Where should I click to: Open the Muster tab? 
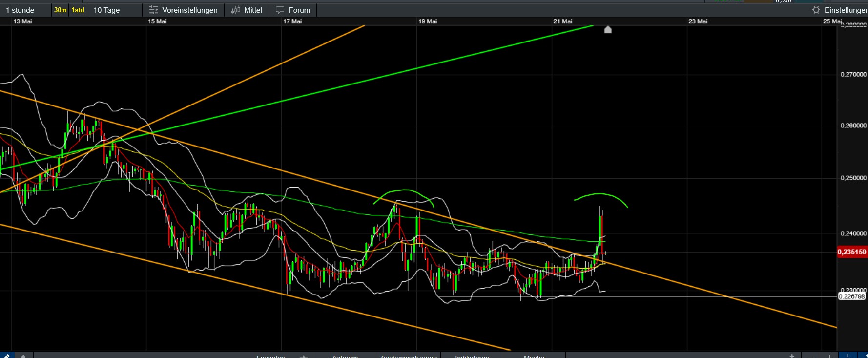tap(534, 356)
